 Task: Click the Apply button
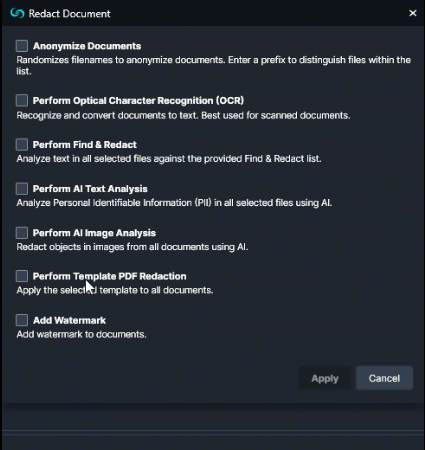pyautogui.click(x=325, y=378)
